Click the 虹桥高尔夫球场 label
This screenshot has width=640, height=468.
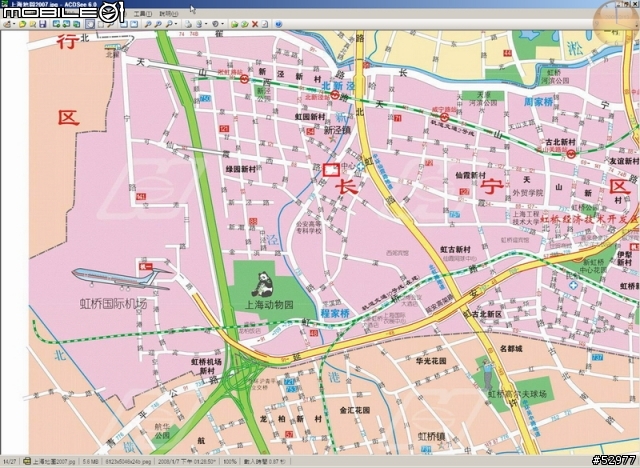click(517, 394)
